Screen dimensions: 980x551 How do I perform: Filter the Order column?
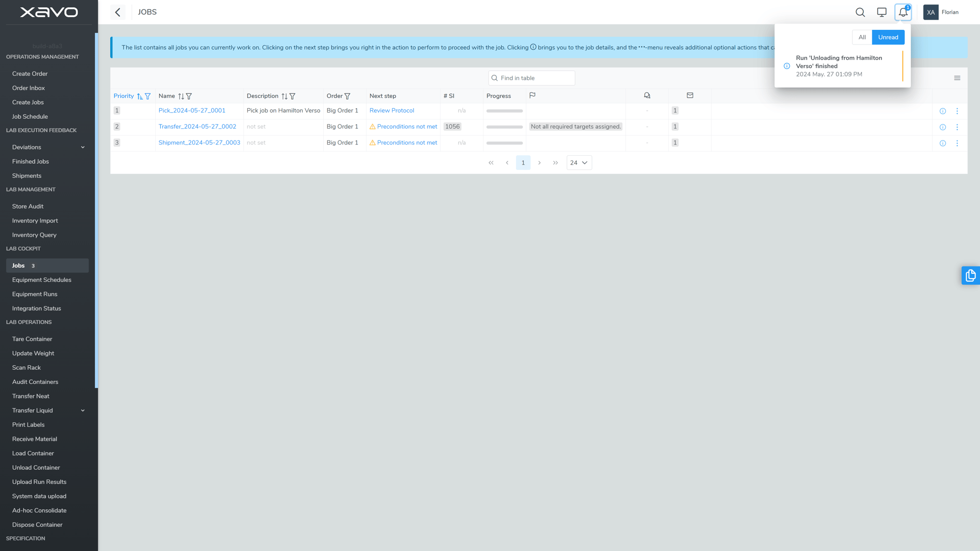click(x=347, y=96)
